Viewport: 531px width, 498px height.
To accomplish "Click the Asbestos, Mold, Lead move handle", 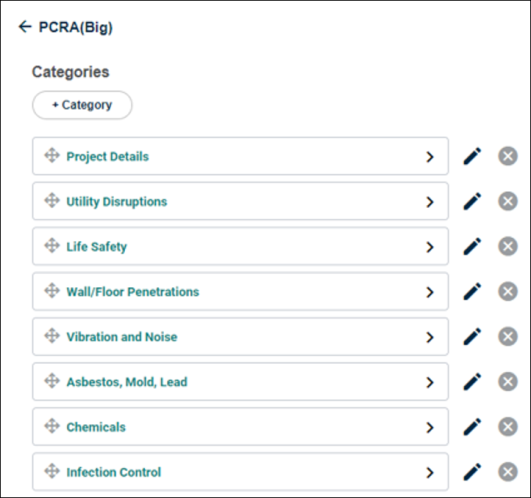I will 52,381.
